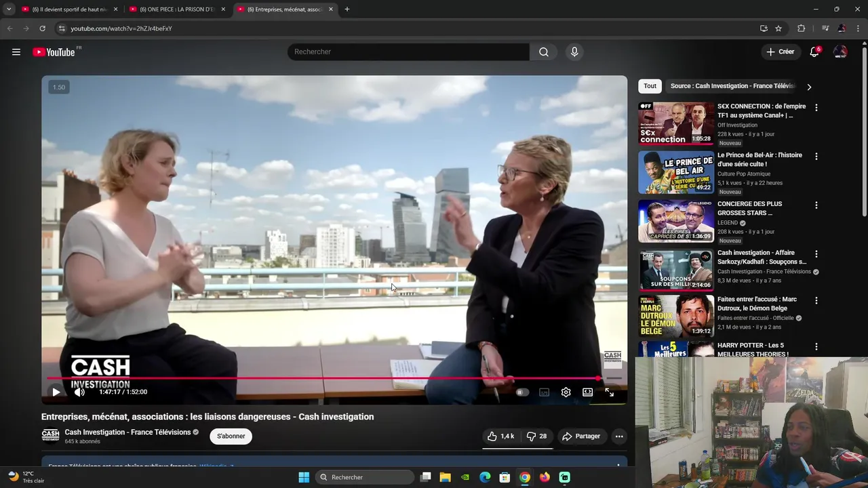Open media control icon in Chrome toolbar

[825, 28]
